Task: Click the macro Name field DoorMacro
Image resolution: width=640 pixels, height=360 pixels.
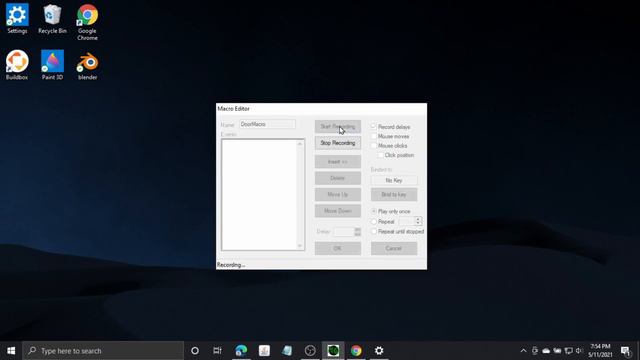Action: tap(267, 124)
